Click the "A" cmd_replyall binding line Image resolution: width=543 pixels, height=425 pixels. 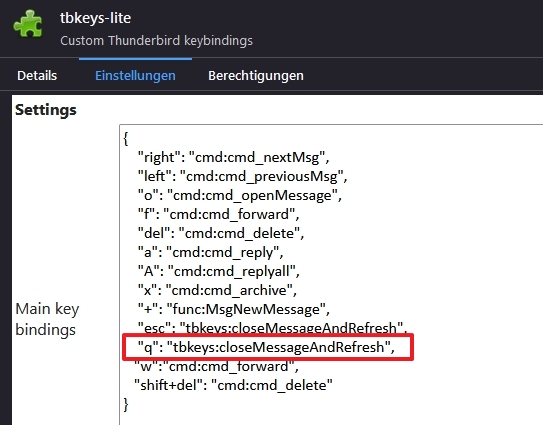pyautogui.click(x=219, y=271)
